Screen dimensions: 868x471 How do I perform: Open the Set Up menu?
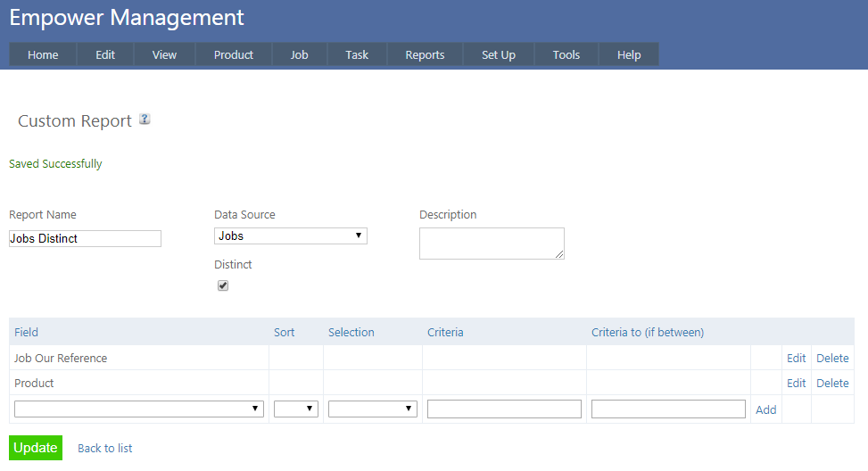(x=498, y=54)
